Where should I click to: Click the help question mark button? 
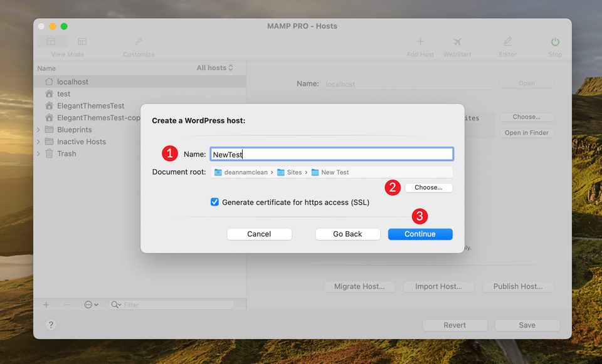tap(51, 325)
